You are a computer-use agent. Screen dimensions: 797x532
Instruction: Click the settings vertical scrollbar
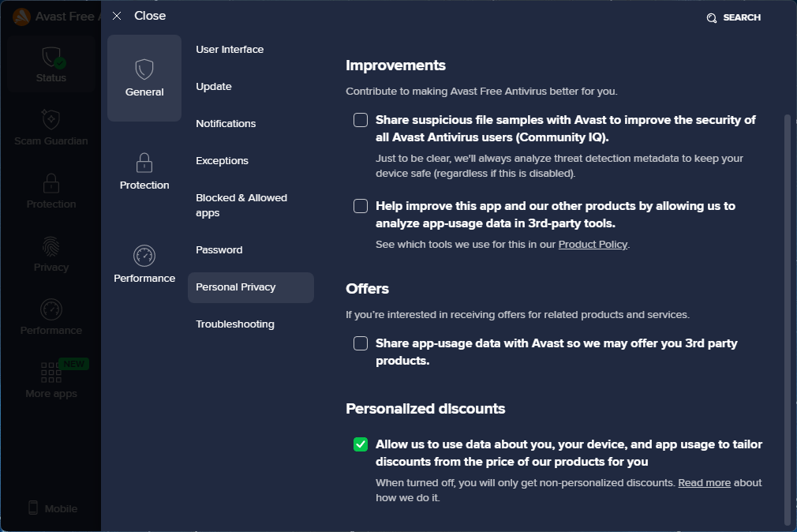[x=788, y=320]
